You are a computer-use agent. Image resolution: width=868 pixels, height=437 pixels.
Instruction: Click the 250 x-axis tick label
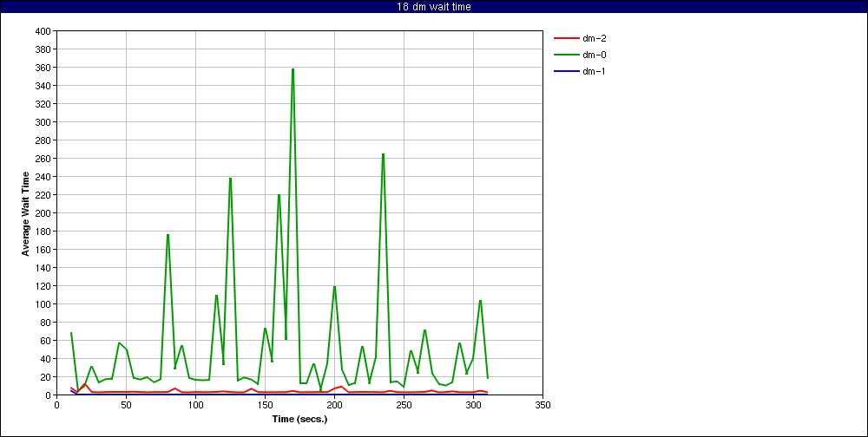(404, 404)
